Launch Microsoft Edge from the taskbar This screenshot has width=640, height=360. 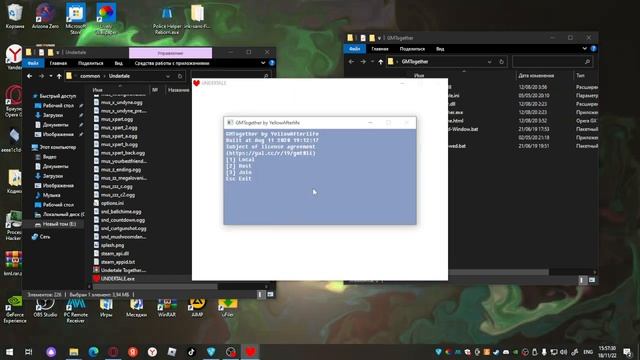pyautogui.click(x=93, y=352)
